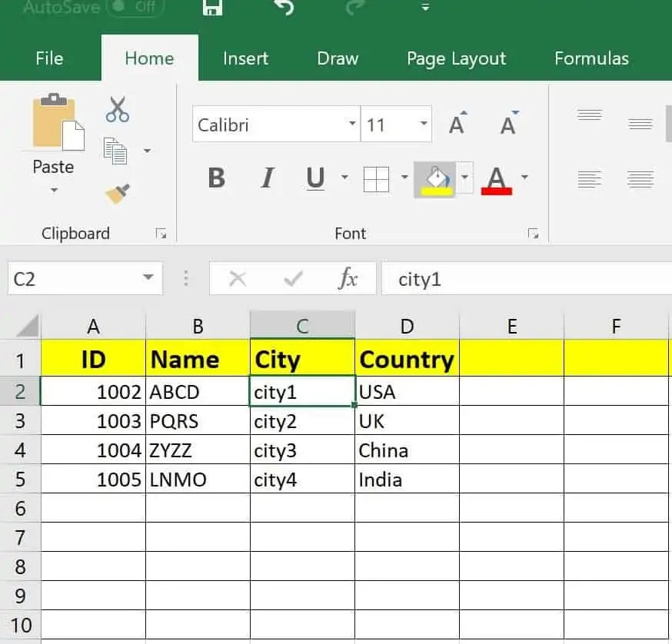The width and height of the screenshot is (672, 644).
Task: Open the File tab
Action: pos(49,58)
